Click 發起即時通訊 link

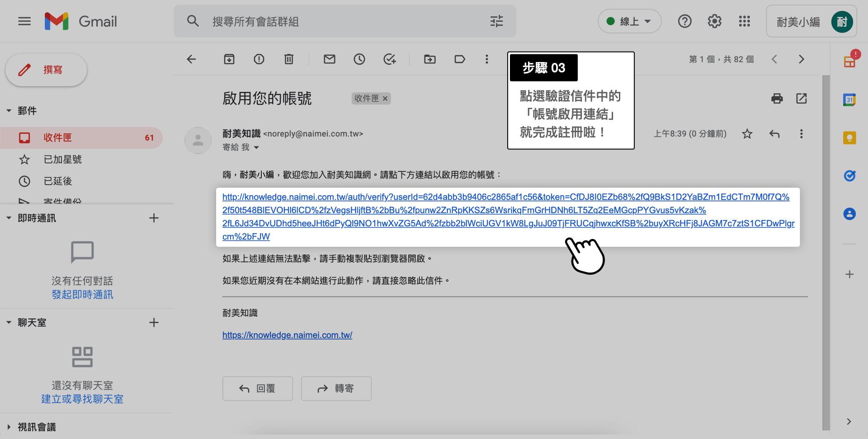[x=82, y=295]
